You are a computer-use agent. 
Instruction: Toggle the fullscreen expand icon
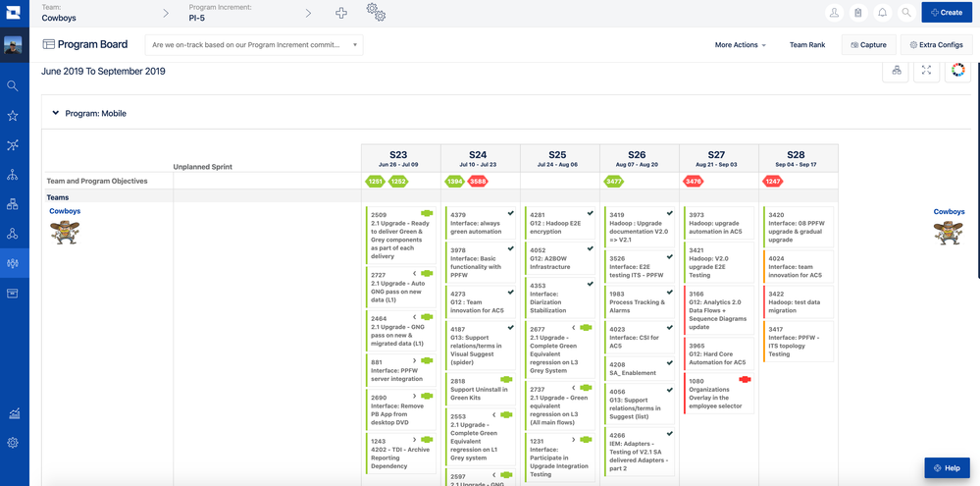tap(927, 71)
